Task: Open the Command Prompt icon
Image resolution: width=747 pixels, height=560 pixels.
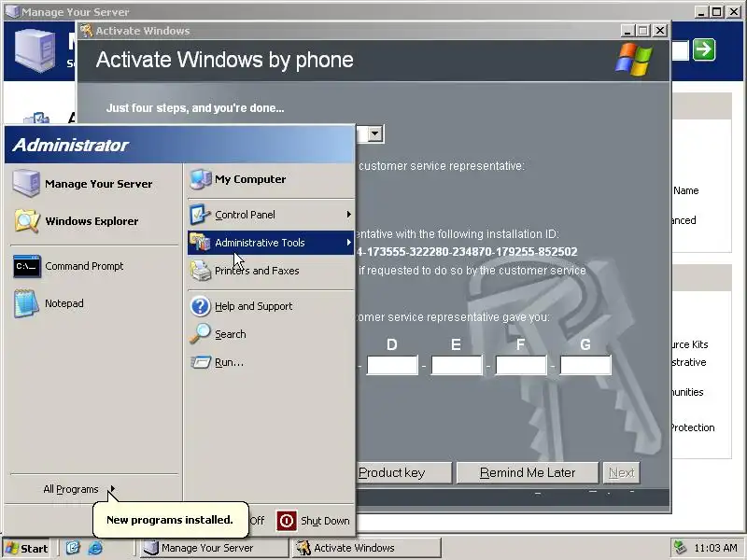Action: pyautogui.click(x=27, y=266)
